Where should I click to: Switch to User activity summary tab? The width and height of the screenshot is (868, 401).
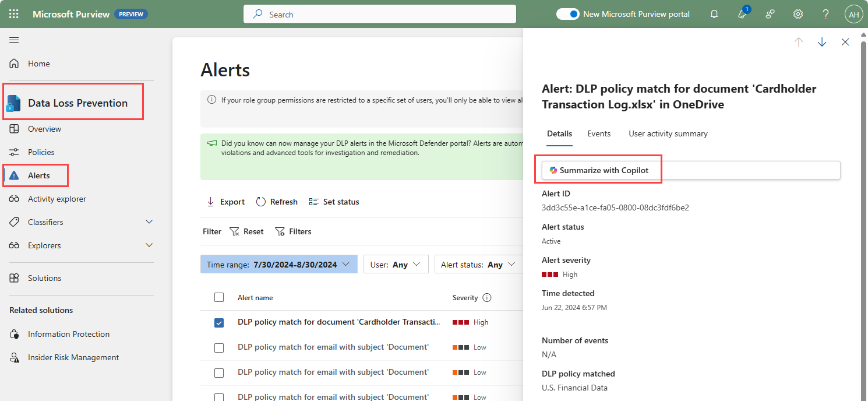668,133
